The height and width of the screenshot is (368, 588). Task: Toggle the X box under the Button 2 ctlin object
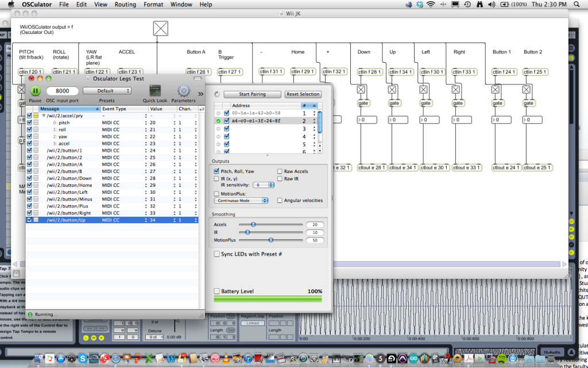pyautogui.click(x=526, y=89)
